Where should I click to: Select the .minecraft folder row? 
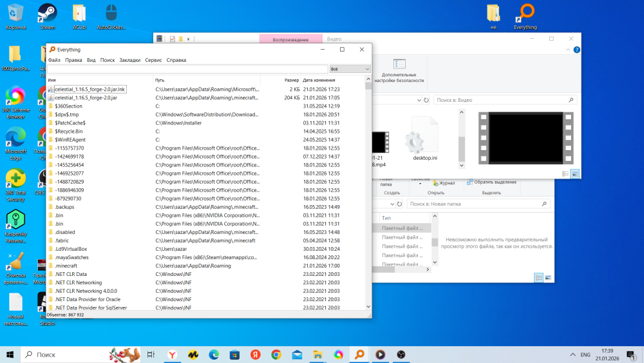205,266
